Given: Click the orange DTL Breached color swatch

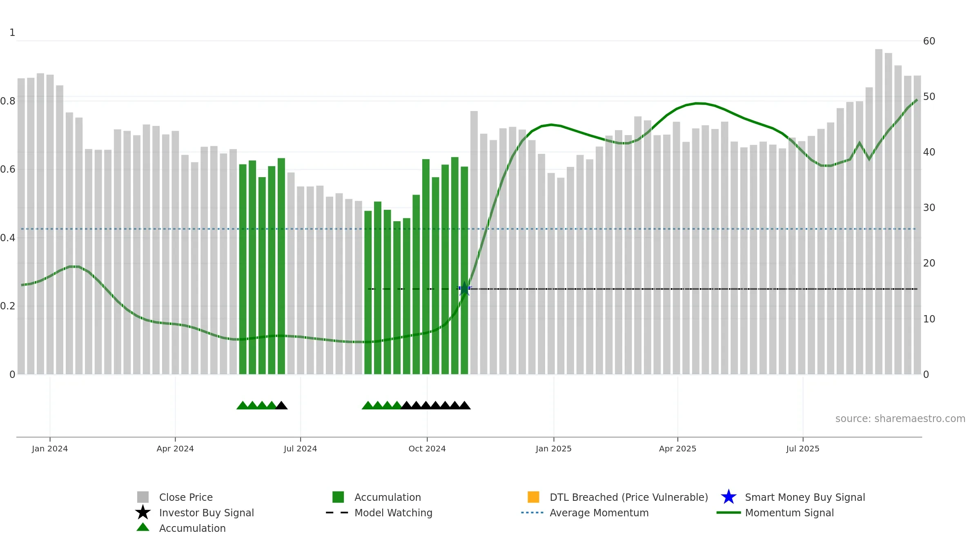Looking at the screenshot, I should (x=533, y=497).
